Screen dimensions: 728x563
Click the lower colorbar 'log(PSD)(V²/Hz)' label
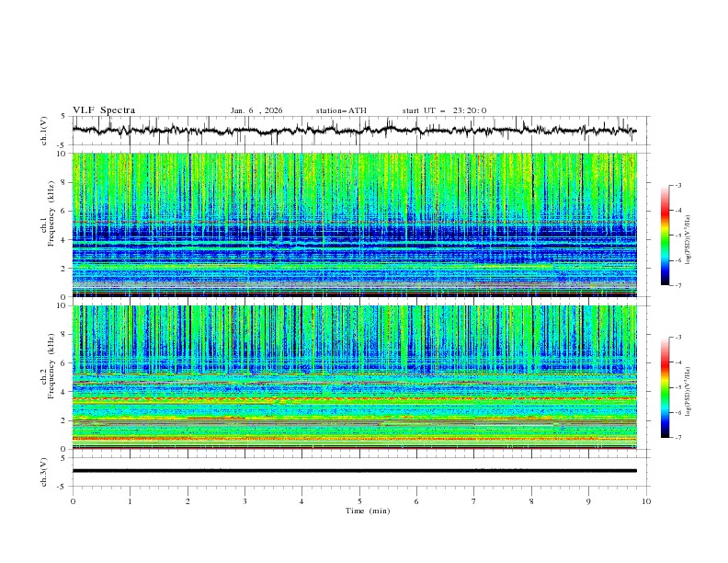tap(688, 391)
